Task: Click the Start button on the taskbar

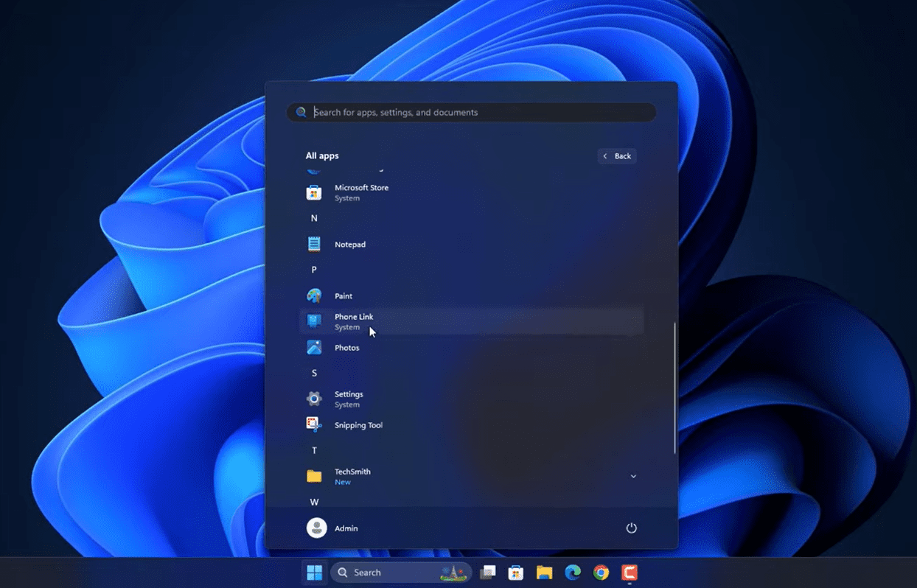Action: coord(314,572)
